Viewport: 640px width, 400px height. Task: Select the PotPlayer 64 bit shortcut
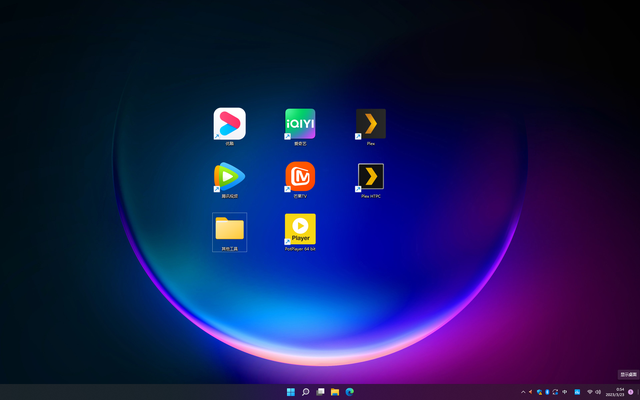click(x=300, y=229)
